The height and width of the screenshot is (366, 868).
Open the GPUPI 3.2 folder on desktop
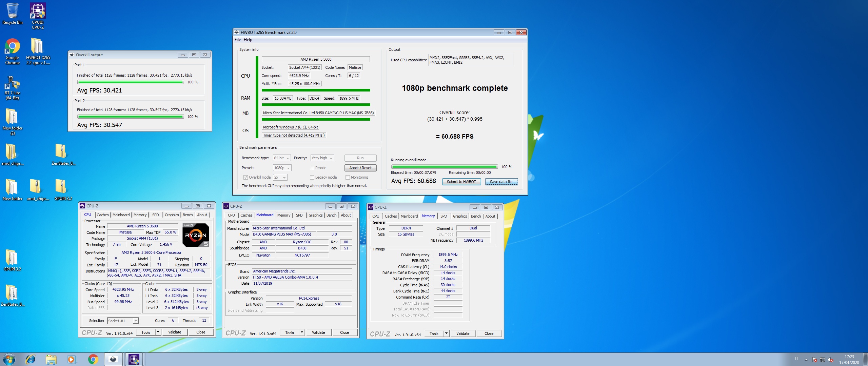pyautogui.click(x=12, y=260)
